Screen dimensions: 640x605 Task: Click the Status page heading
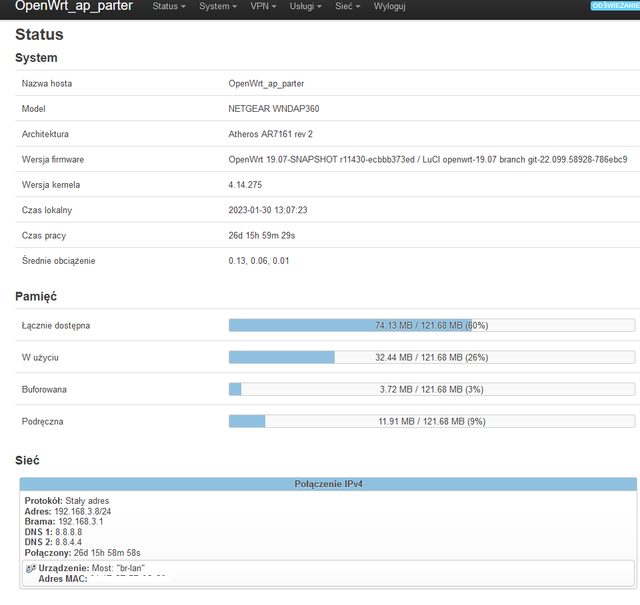tap(39, 34)
